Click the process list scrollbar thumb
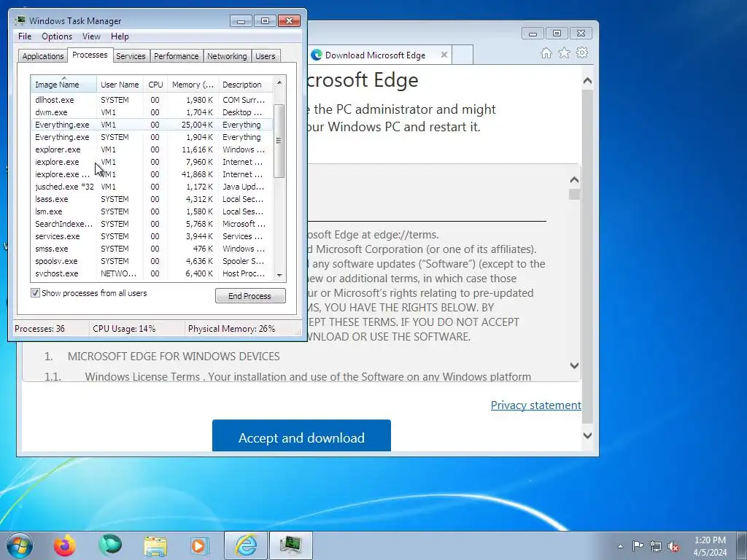Image resolution: width=747 pixels, height=560 pixels. click(x=279, y=141)
